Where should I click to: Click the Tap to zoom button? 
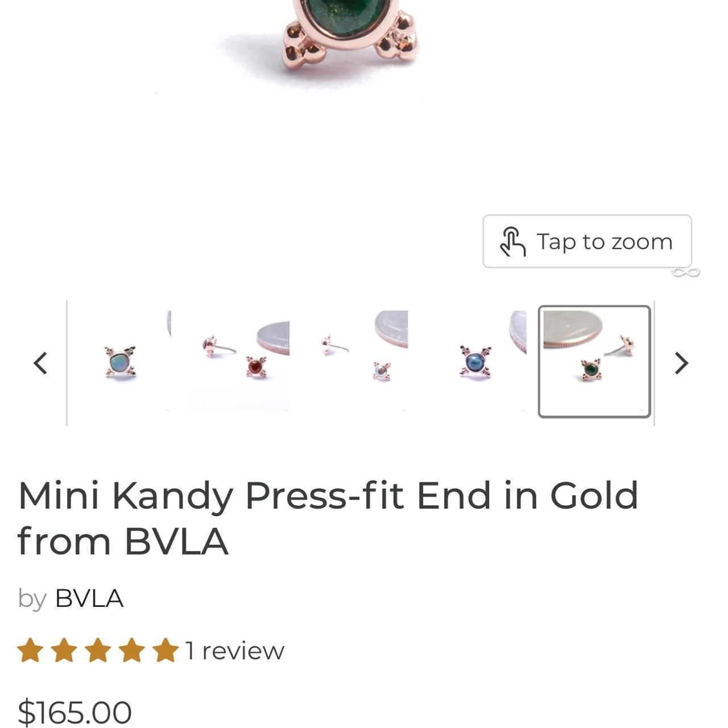tap(587, 241)
